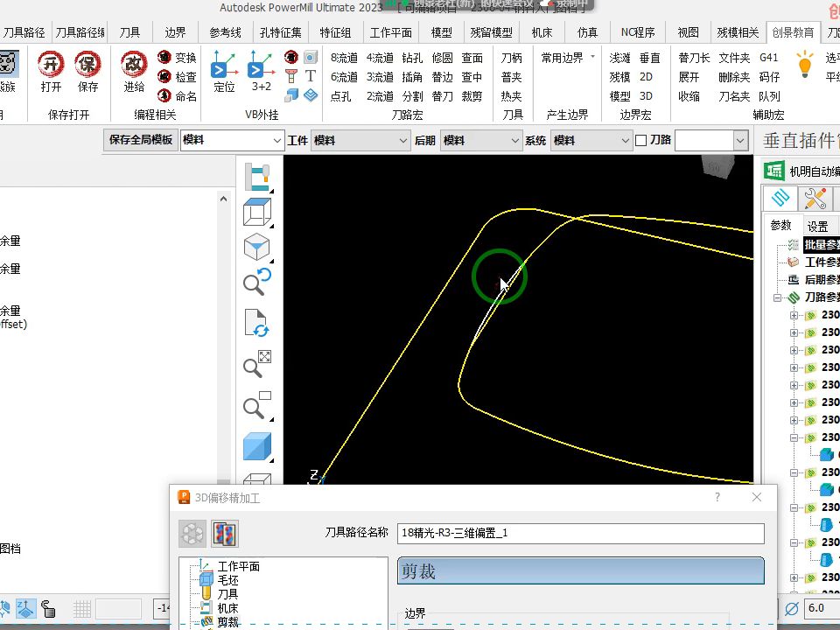
Task: Click the 打开 (open) red icon
Action: [51, 64]
